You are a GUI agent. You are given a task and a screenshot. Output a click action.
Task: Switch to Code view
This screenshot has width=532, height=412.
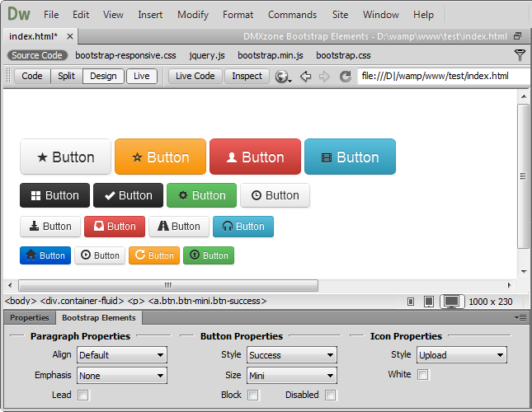pos(32,76)
